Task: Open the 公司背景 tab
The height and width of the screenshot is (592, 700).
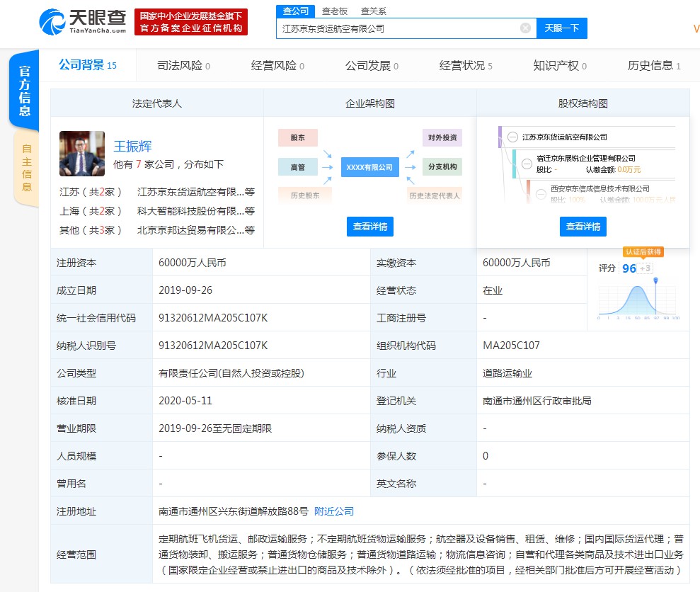Action: (x=88, y=65)
